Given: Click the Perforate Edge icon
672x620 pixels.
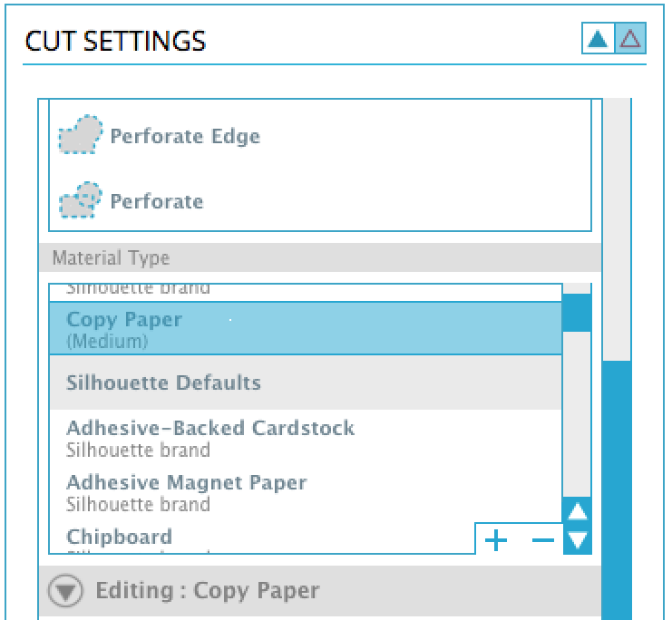Looking at the screenshot, I should click(81, 135).
